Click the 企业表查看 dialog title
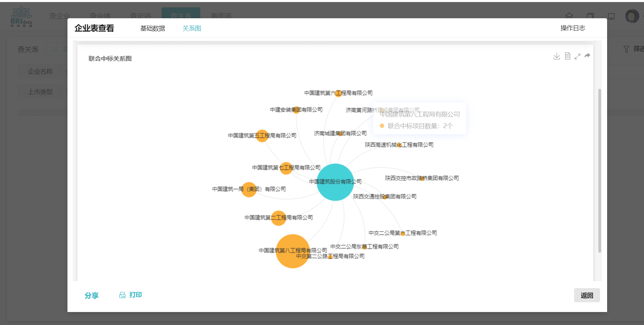The width and height of the screenshot is (644, 325). tap(94, 28)
